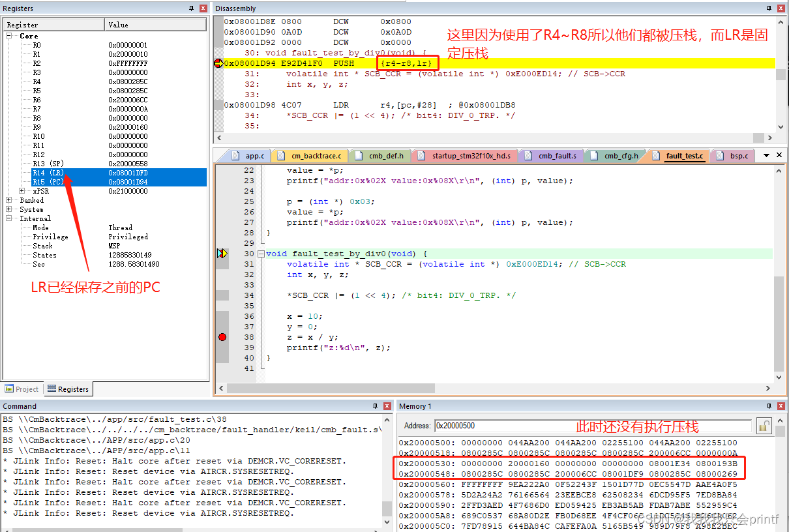Open the editor tab list dropdown arrow
Viewport: 789px width, 532px height.
point(767,155)
